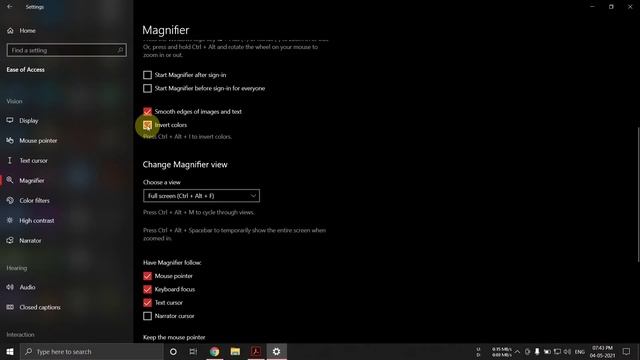This screenshot has height=360, width=640.
Task: Open the clock and date flyout
Action: [602, 351]
